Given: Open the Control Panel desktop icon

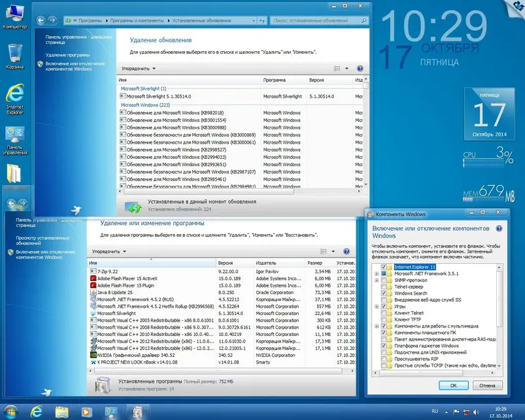Looking at the screenshot, I should pos(14,140).
